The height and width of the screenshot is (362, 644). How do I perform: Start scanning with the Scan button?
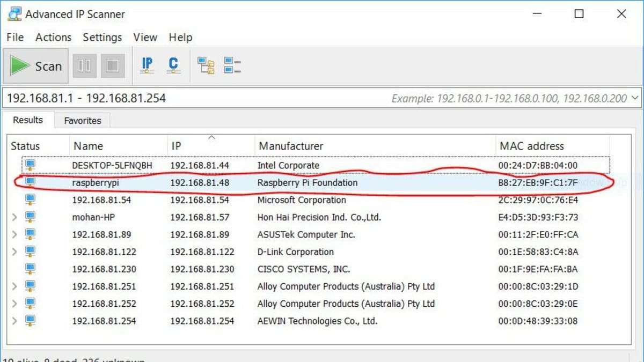coord(36,66)
